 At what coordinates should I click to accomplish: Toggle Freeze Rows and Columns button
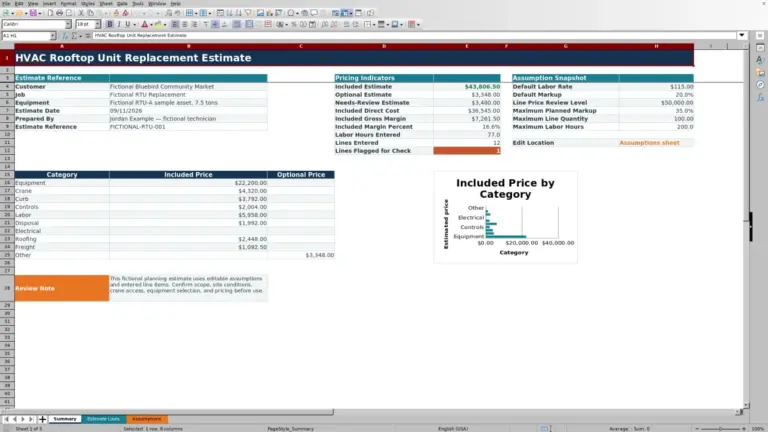pyautogui.click(x=345, y=13)
